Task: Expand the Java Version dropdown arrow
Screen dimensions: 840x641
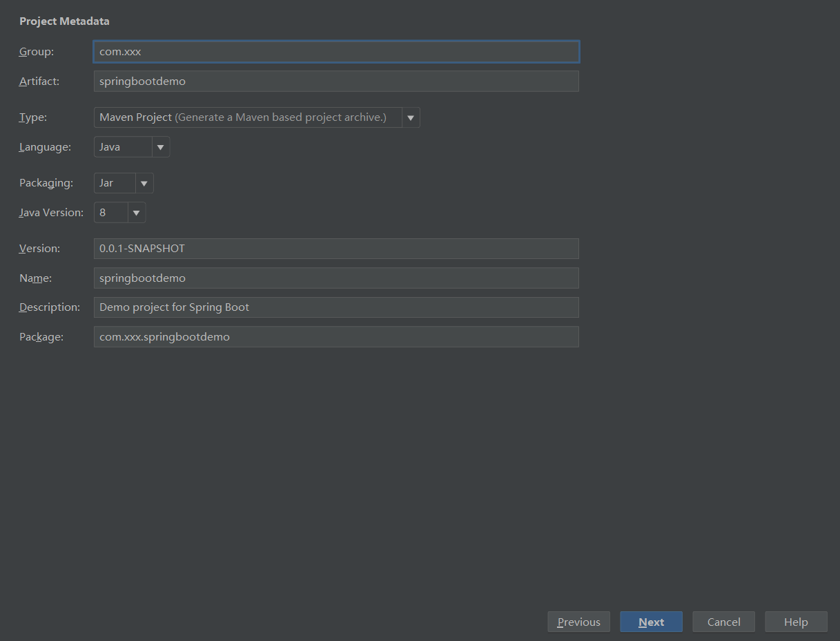Action: [137, 213]
